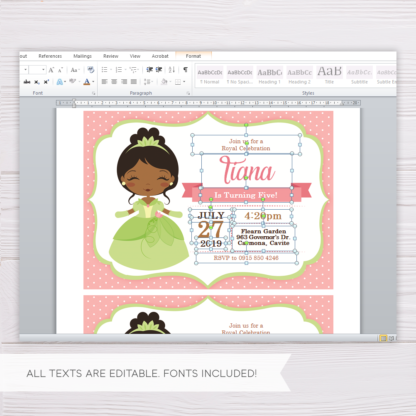Click the Multilevel List icon

[x=133, y=70]
